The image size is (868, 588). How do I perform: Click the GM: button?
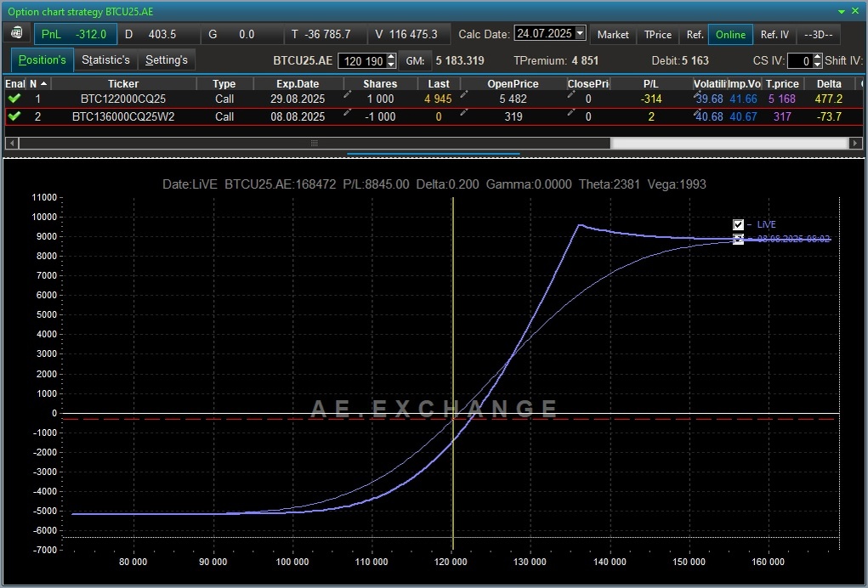point(415,61)
